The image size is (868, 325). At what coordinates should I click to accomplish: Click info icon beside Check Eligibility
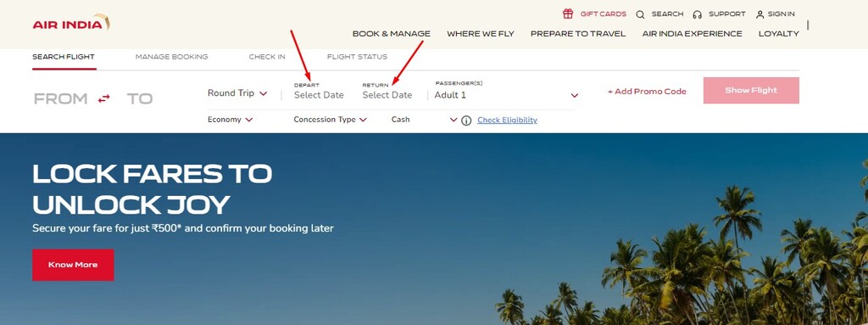[466, 120]
